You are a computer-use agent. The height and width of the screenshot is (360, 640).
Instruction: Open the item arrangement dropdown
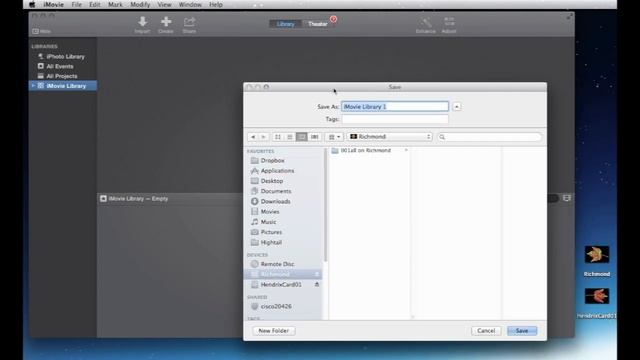coord(334,137)
